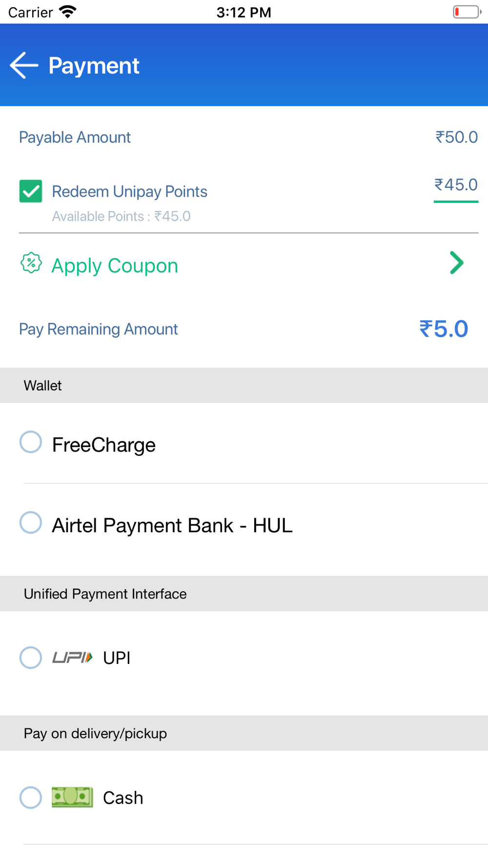Tap the Cash payment option label
This screenshot has height=868, width=488.
point(123,798)
